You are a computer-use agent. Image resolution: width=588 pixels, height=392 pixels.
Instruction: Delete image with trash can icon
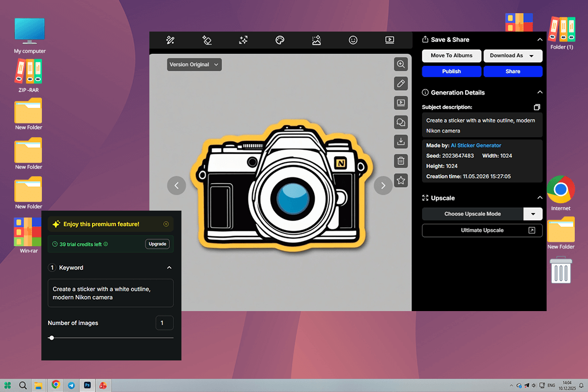[x=401, y=161]
